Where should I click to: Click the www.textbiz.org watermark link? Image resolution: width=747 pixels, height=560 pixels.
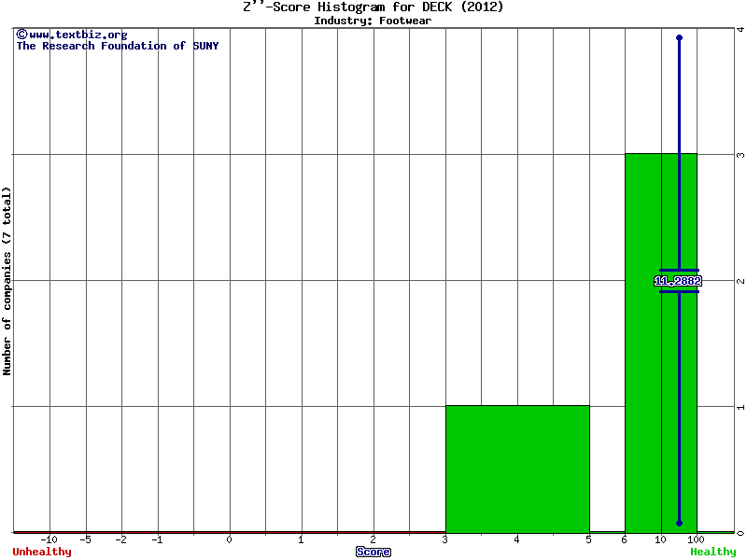click(x=78, y=35)
